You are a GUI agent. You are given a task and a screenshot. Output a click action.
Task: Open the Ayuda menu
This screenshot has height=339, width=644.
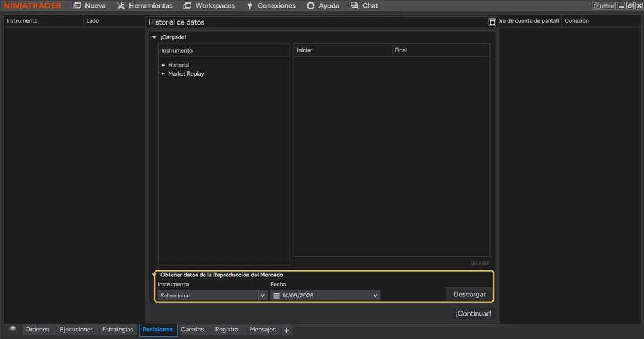pyautogui.click(x=323, y=6)
